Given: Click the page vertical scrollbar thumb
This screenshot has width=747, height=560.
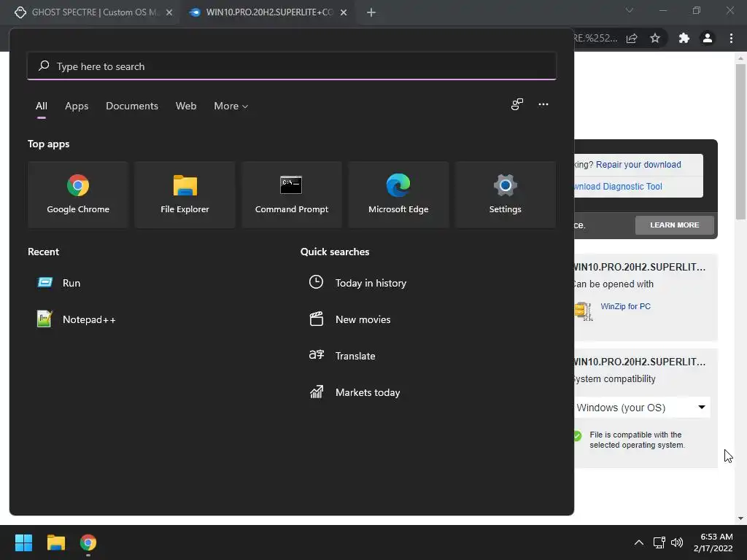Looking at the screenshot, I should pyautogui.click(x=740, y=141).
